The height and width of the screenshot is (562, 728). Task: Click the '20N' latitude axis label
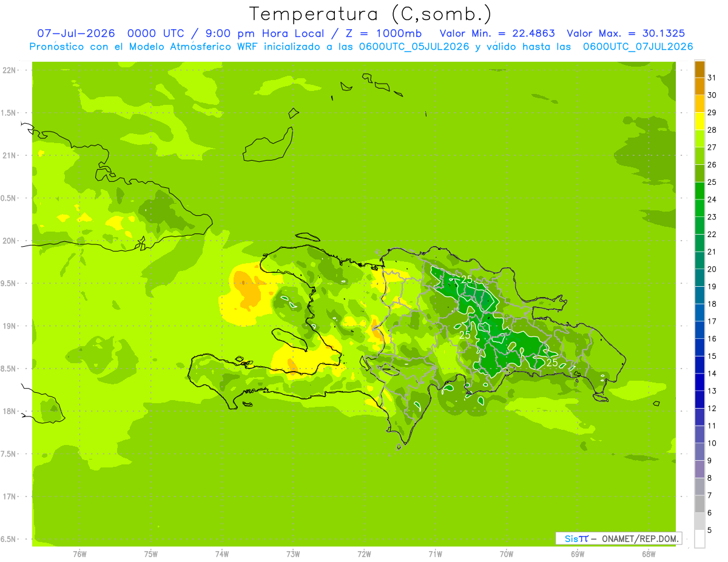tap(10, 241)
